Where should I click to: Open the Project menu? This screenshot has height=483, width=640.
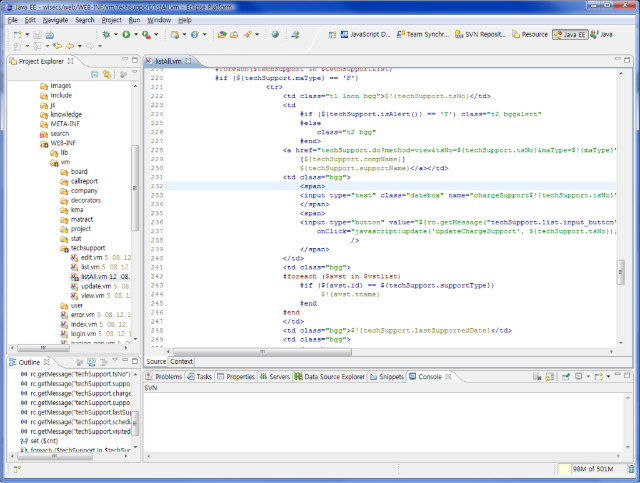(x=111, y=20)
